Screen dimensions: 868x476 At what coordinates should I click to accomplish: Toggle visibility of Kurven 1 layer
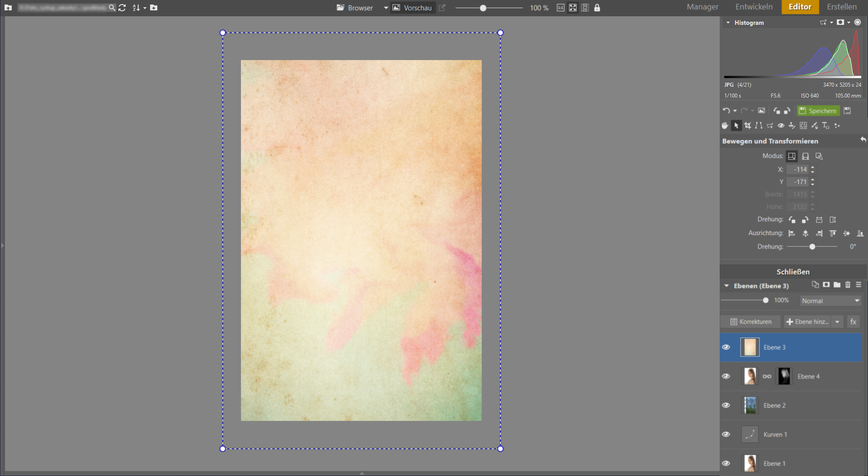pyautogui.click(x=726, y=434)
